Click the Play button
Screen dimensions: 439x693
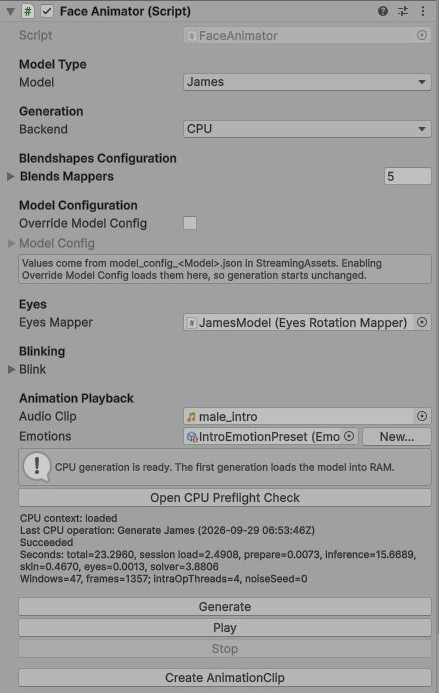pyautogui.click(x=225, y=628)
